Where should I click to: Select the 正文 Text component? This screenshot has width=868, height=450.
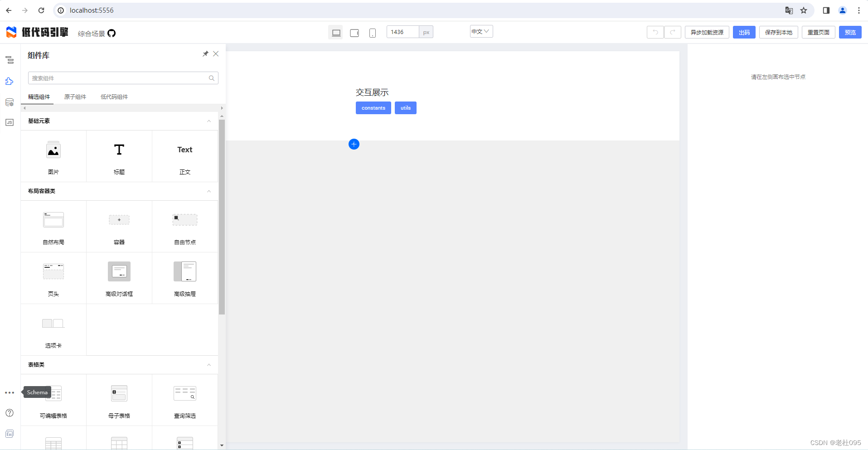coord(185,156)
